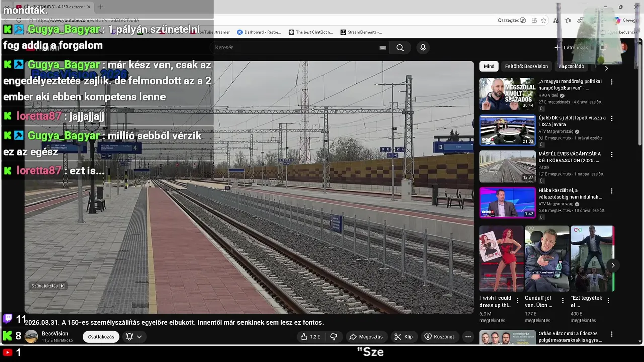The width and height of the screenshot is (644, 362).
Task: Click the Patrik channel name
Action: (544, 167)
